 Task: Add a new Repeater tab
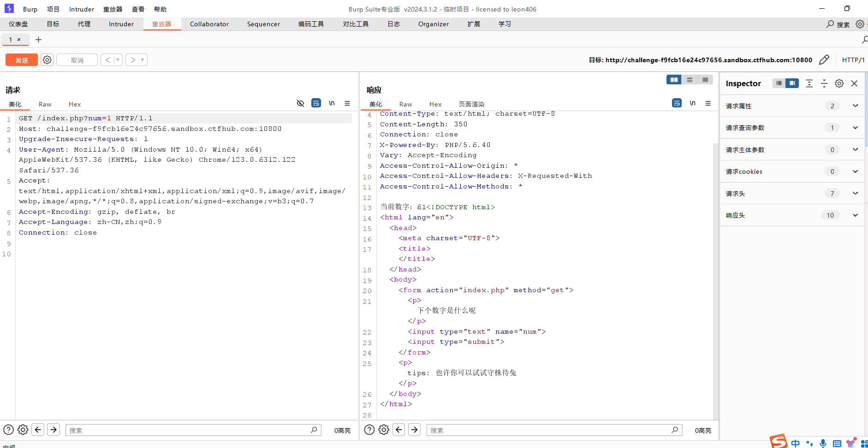[39, 40]
